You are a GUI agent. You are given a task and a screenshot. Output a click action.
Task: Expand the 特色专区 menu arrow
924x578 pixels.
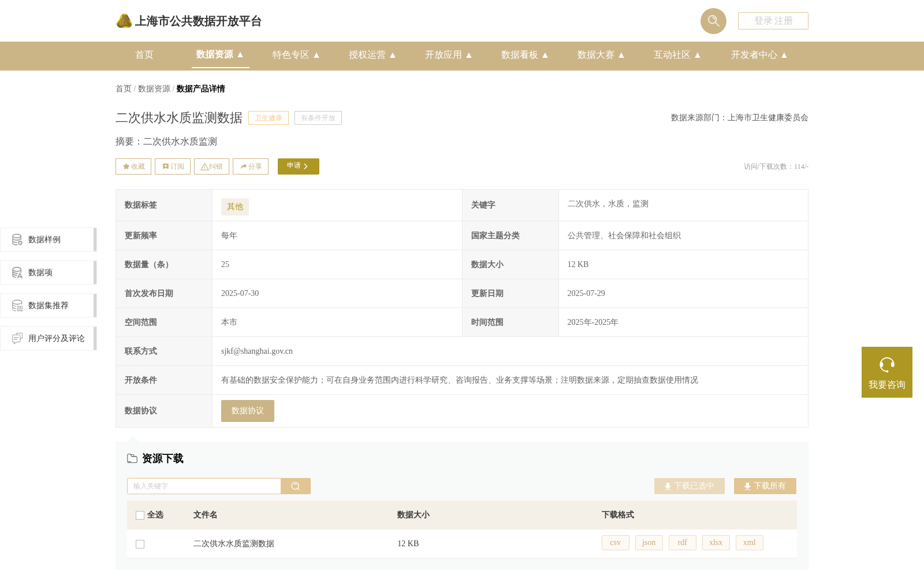pyautogui.click(x=316, y=55)
